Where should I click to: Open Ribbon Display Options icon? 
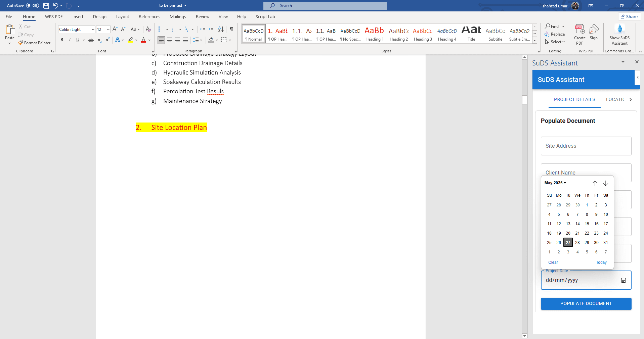tap(591, 5)
